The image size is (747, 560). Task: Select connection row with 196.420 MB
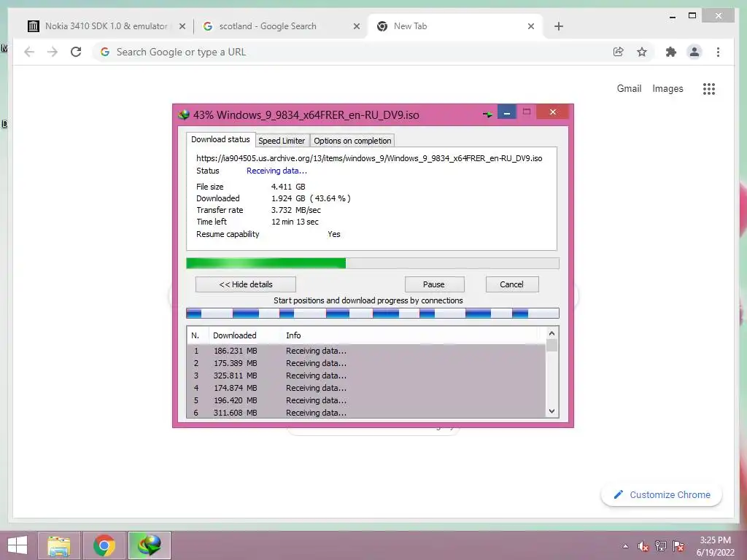coord(366,400)
